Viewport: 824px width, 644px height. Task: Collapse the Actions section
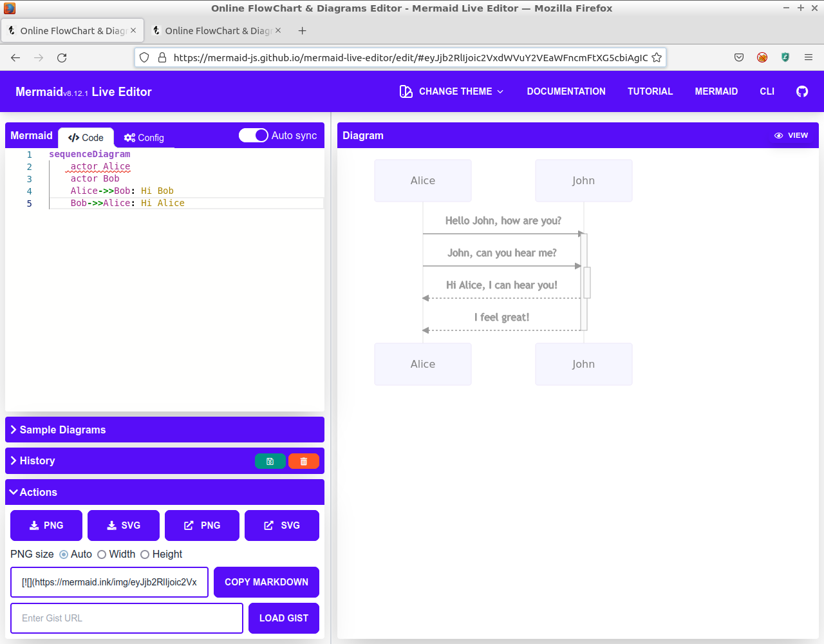tap(165, 492)
